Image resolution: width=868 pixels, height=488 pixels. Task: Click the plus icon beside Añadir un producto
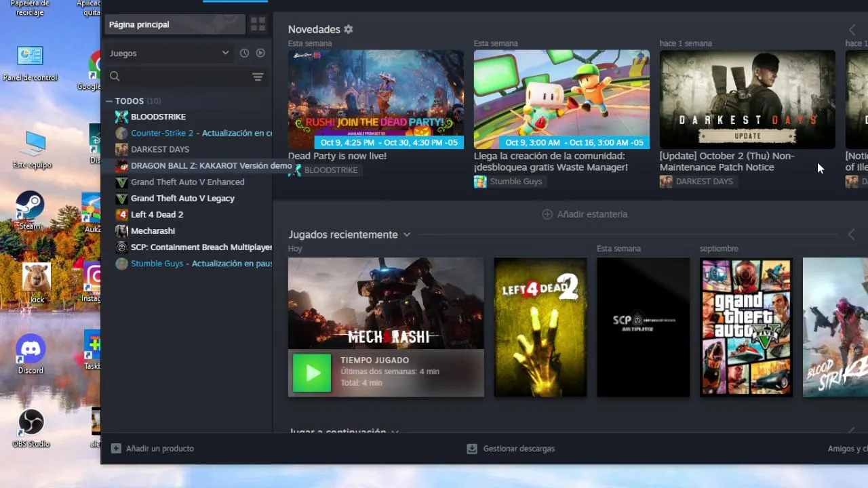tap(116, 448)
